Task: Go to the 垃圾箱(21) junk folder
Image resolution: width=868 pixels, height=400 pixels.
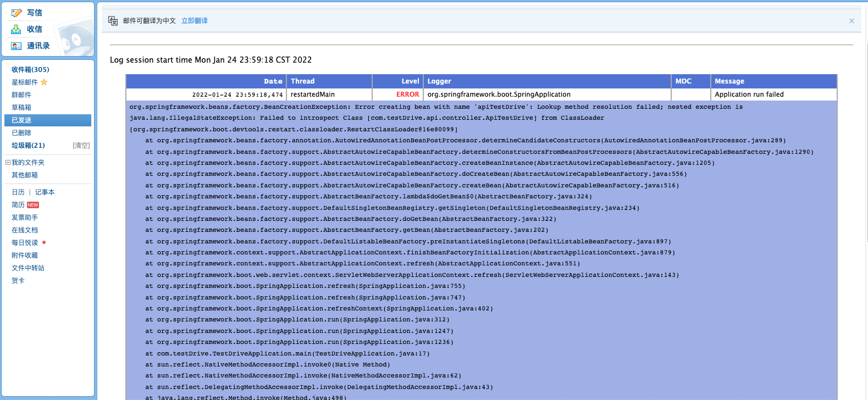Action: [28, 146]
